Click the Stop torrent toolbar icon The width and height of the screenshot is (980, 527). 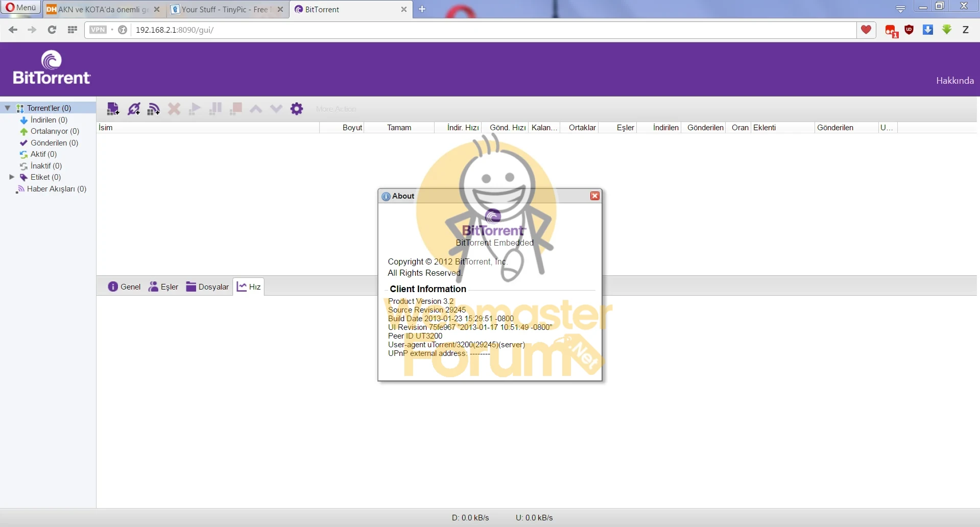[x=236, y=109]
